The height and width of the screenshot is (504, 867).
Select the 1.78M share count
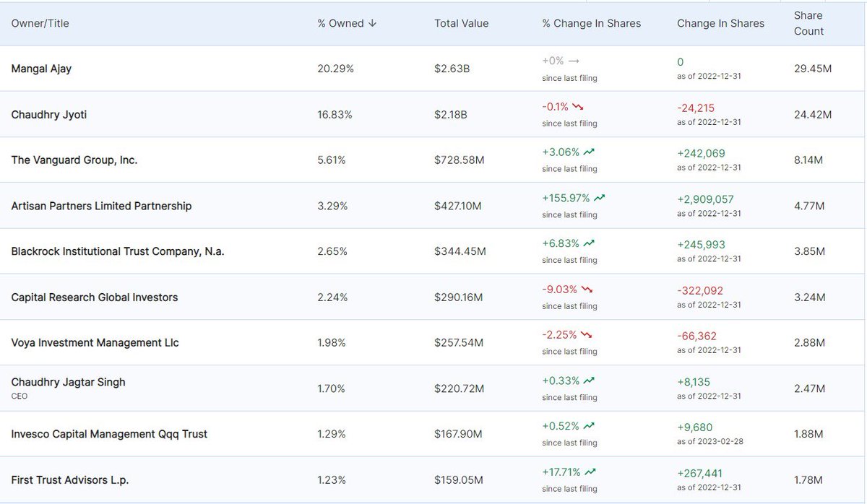(808, 479)
